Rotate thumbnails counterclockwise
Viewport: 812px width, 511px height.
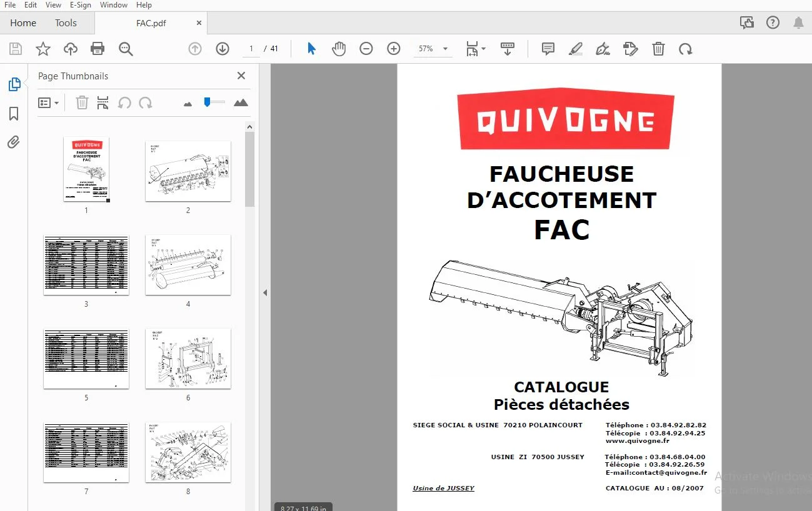pos(124,103)
